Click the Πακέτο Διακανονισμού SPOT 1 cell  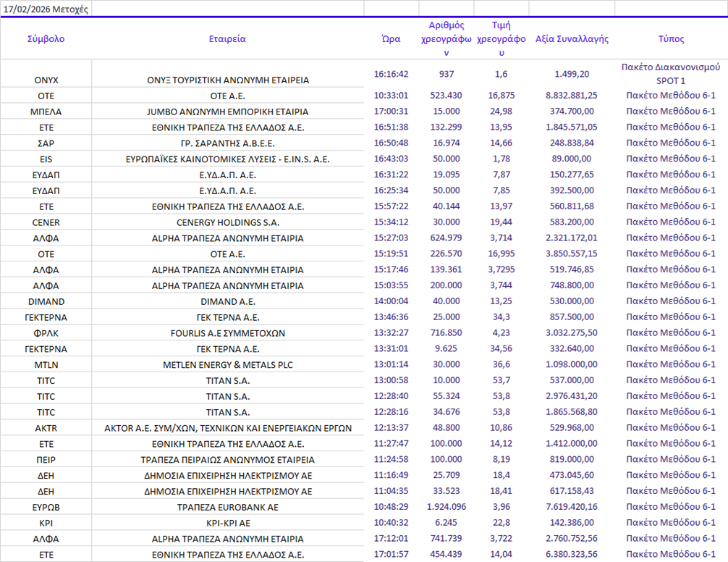671,74
